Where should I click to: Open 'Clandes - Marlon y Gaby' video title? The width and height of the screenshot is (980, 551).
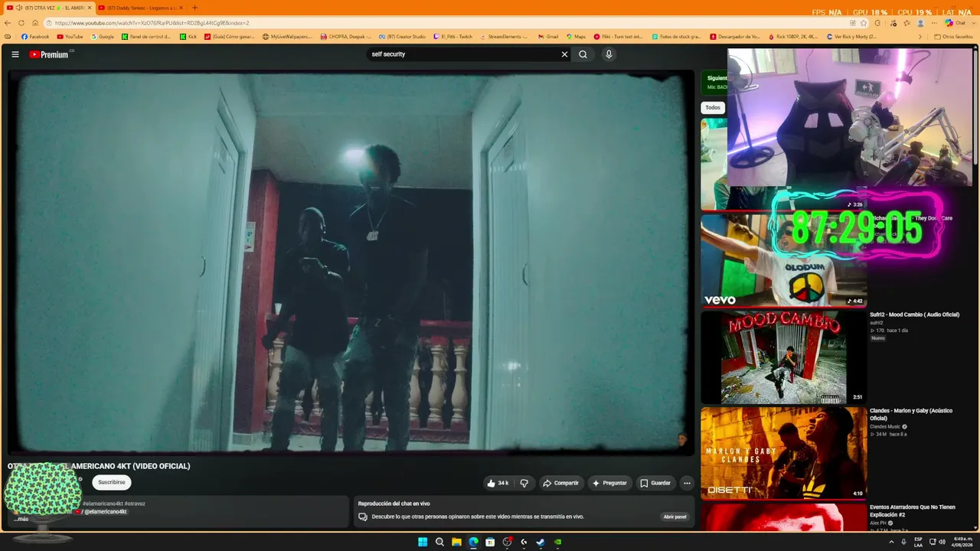coord(911,414)
